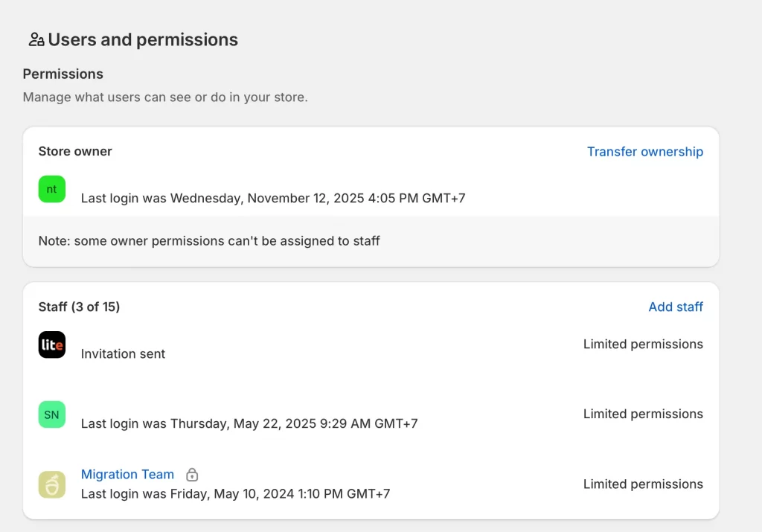
Task: Click the owner permissions note text
Action: [208, 241]
